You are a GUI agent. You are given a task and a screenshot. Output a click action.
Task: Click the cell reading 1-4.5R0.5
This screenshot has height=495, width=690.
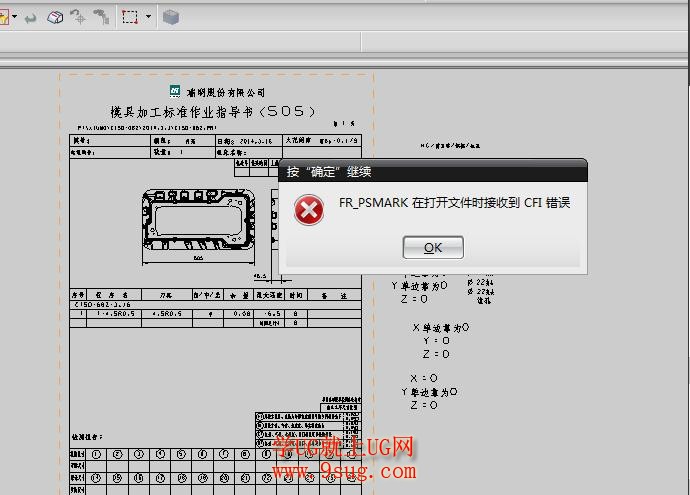pos(114,314)
